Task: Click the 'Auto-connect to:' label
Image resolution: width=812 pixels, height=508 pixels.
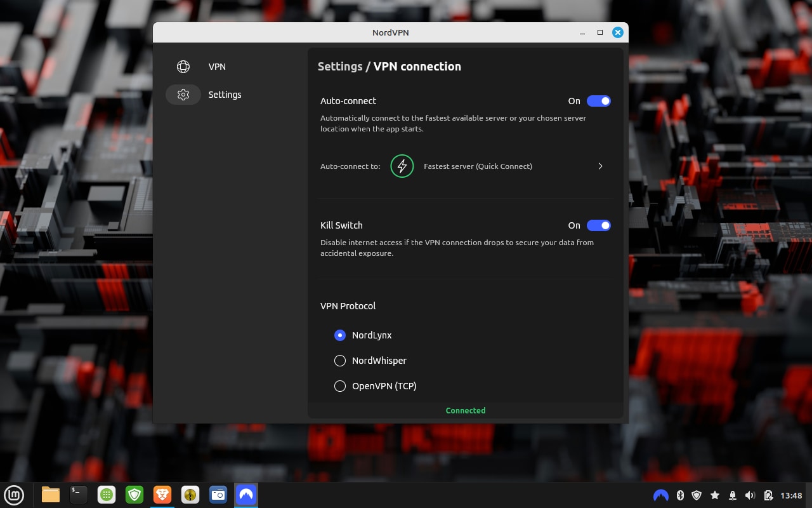Action: [350, 166]
